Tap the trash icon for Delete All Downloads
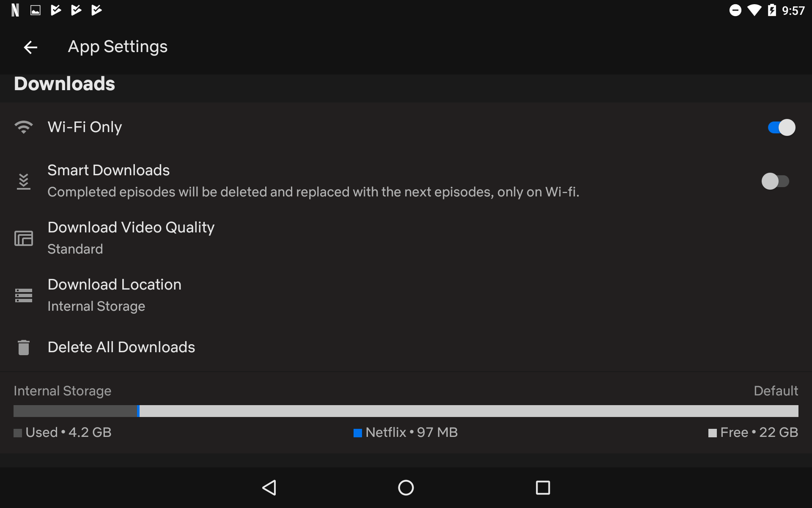 [x=23, y=347]
